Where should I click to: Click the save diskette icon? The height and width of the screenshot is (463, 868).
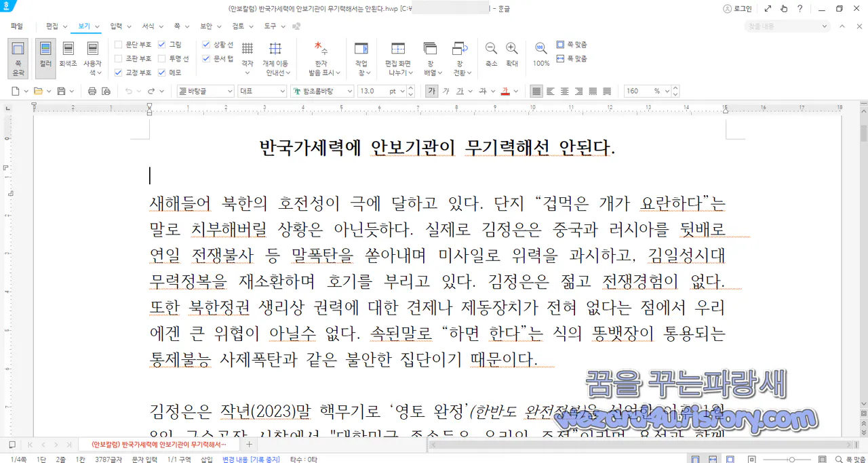pyautogui.click(x=61, y=91)
